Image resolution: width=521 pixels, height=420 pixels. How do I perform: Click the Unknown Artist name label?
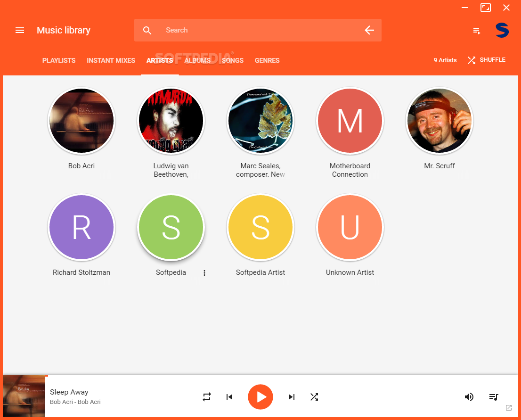pyautogui.click(x=350, y=272)
